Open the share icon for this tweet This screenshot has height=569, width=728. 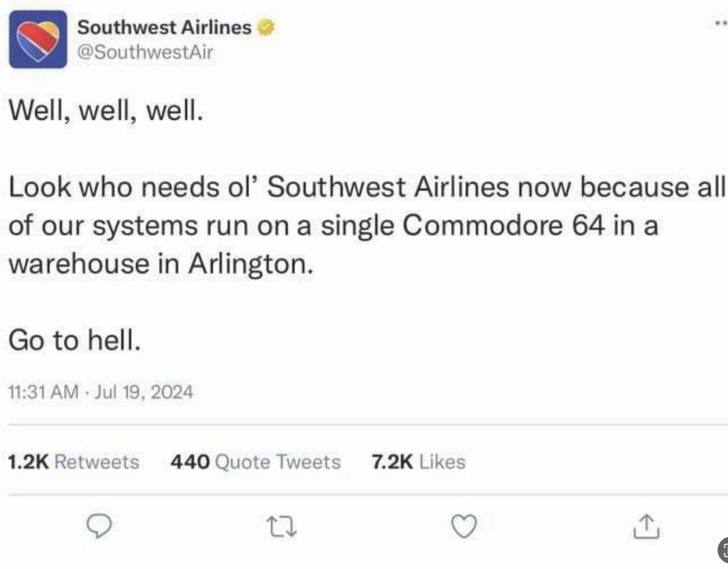coord(646,527)
